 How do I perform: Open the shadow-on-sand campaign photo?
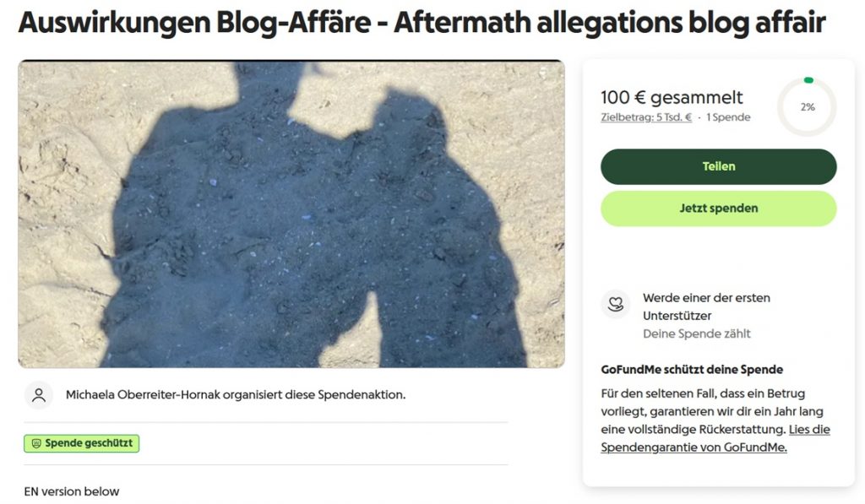(291, 214)
